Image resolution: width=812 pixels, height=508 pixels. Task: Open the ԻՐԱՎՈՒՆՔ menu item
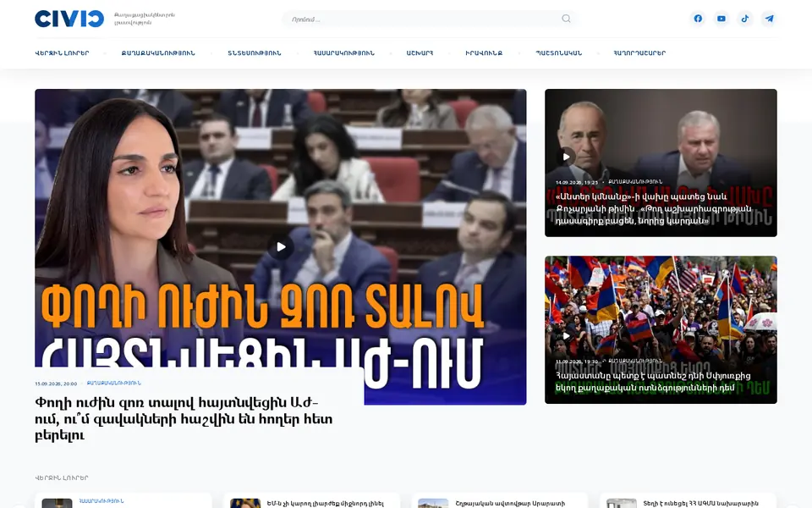tap(484, 52)
